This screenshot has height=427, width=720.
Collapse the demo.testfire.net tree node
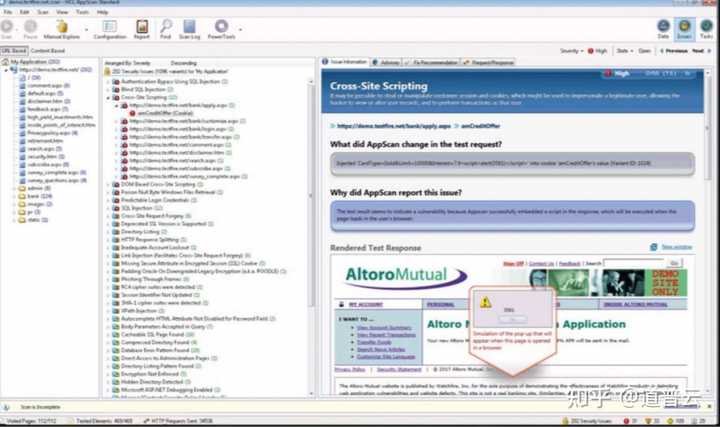(x=6, y=70)
